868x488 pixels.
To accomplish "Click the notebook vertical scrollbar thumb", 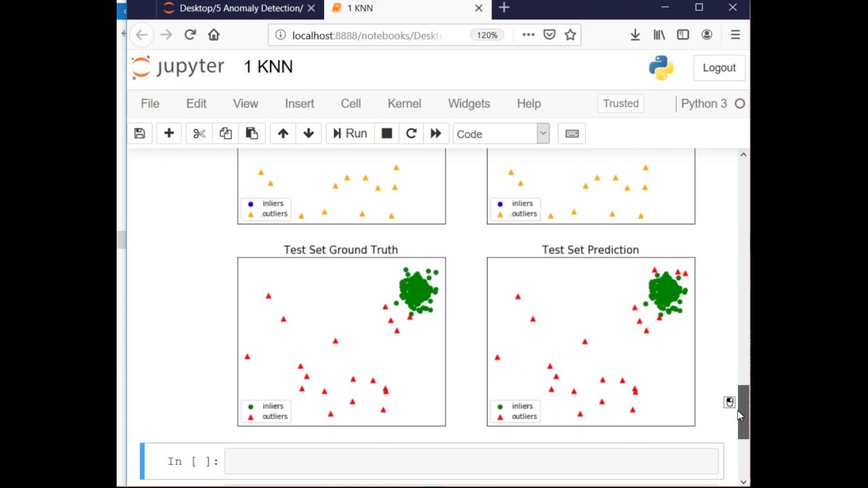I will pos(743,411).
